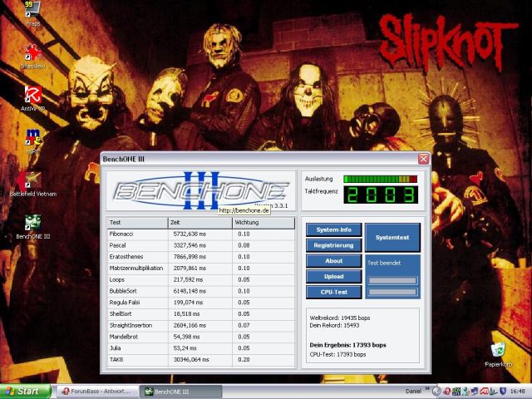Click the red Opera-like tray icon
The width and height of the screenshot is (532, 399).
[x=447, y=392]
